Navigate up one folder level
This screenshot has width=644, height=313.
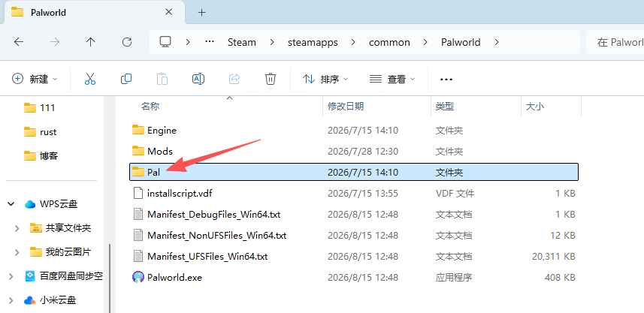(x=91, y=42)
